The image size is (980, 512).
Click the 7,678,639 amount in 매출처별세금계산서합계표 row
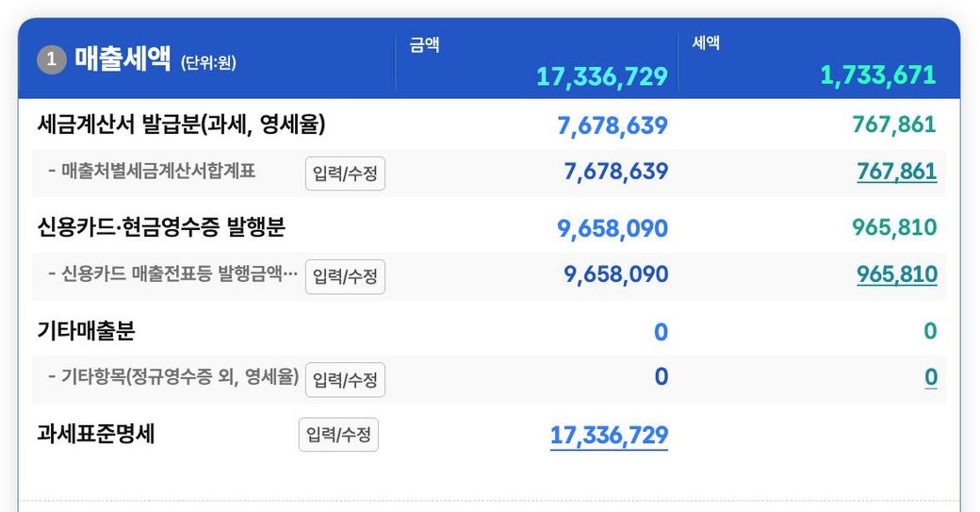pos(615,172)
